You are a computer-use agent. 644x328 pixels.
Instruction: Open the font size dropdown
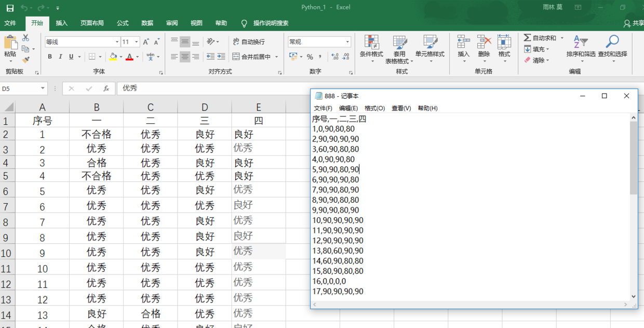click(x=137, y=42)
